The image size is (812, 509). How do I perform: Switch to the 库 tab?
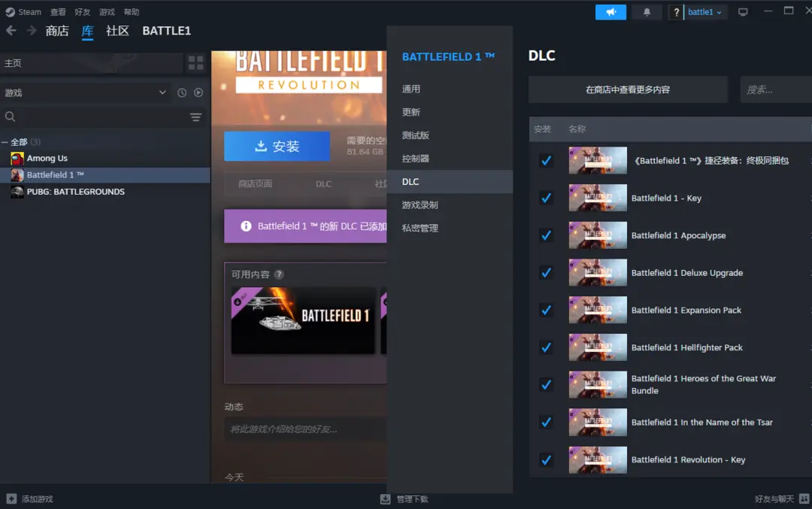87,31
